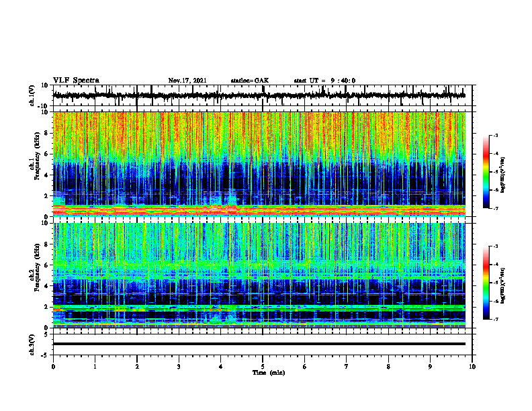The height and width of the screenshot is (411, 532).
Task: Click the "station=GAK" header label
Action: 250,81
